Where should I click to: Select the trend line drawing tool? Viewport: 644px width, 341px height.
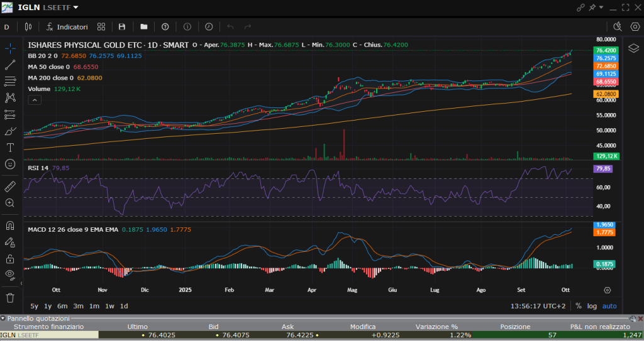[10, 65]
